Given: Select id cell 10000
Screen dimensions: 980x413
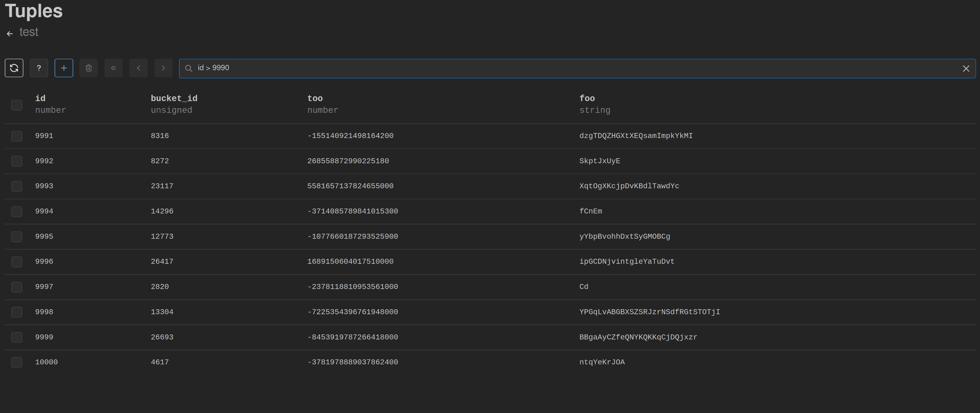Looking at the screenshot, I should (x=47, y=362).
